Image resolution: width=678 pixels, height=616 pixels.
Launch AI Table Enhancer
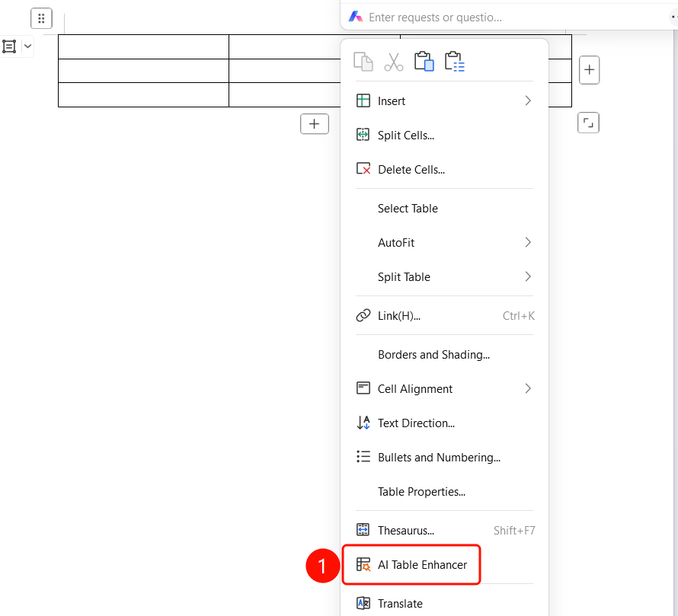[x=411, y=564]
